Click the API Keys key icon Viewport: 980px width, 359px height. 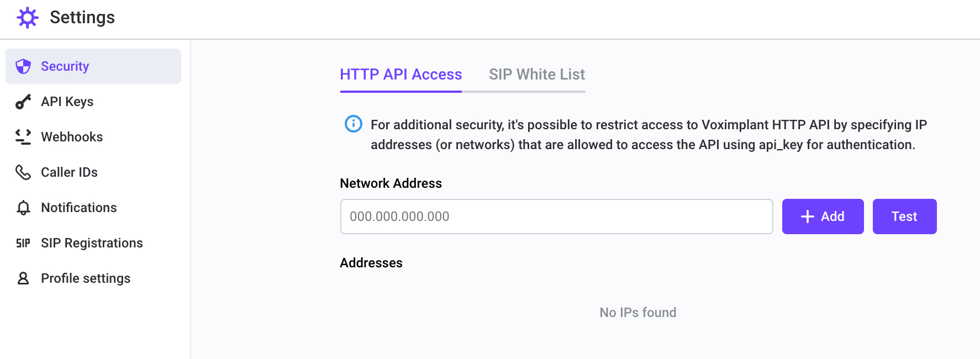tap(23, 102)
